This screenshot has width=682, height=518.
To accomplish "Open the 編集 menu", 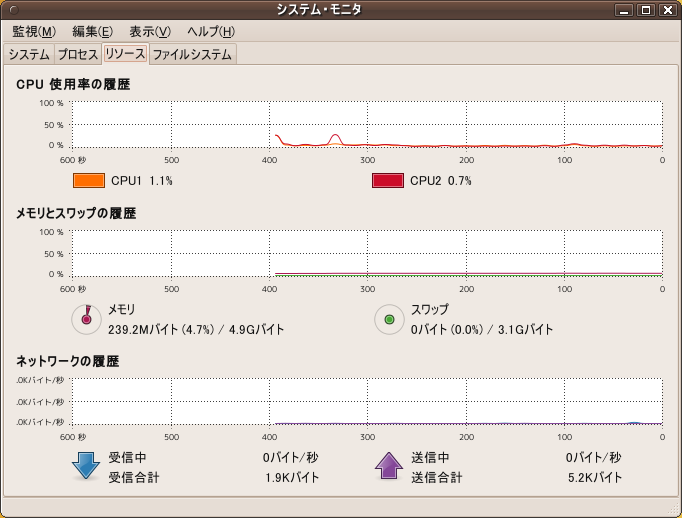I will (x=92, y=32).
